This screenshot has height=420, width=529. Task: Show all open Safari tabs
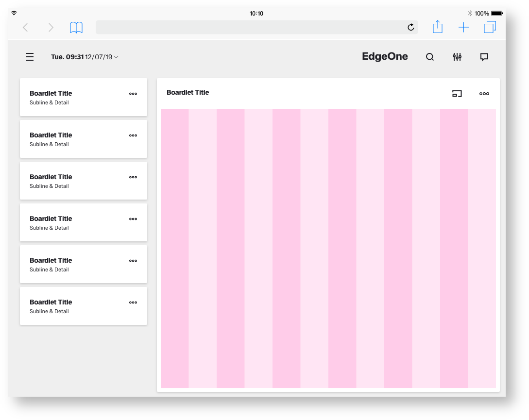(x=490, y=28)
